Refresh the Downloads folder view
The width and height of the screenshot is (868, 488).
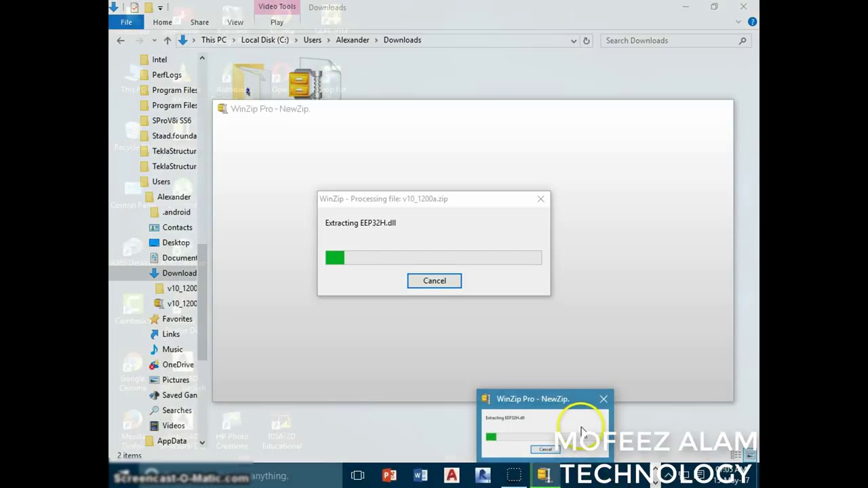(x=587, y=41)
